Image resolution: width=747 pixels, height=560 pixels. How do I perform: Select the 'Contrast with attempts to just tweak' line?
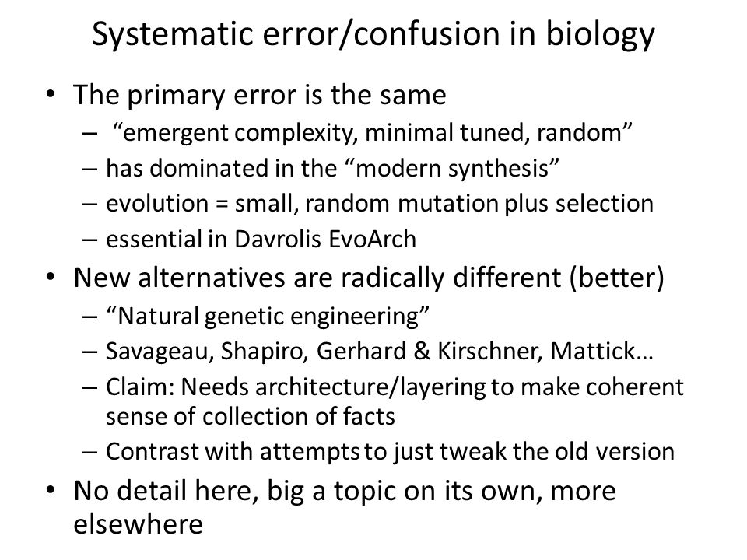pos(390,452)
